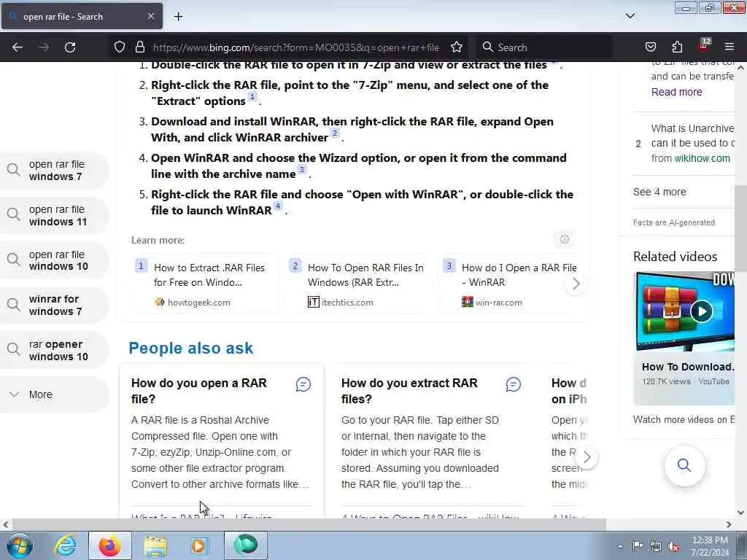
Task: Click horizontal scrollbar right arrow
Action: coord(729,524)
